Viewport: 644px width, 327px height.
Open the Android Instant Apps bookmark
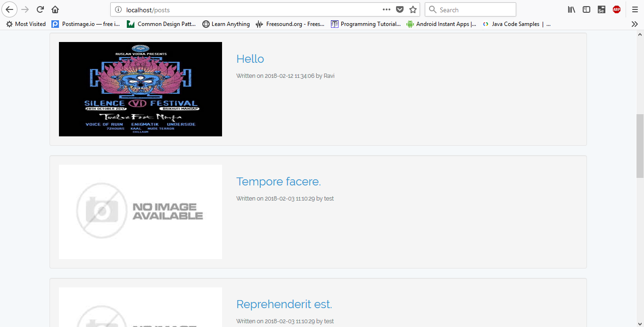pyautogui.click(x=442, y=24)
